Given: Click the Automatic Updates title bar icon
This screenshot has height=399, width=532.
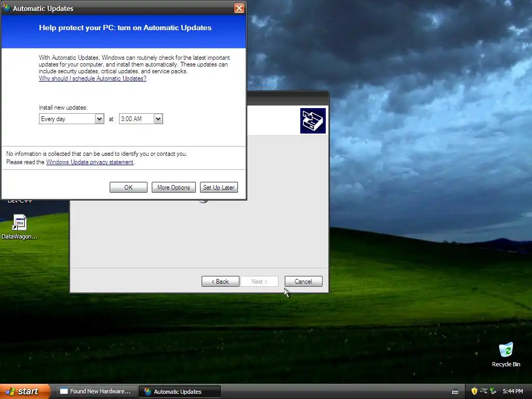Looking at the screenshot, I should 6,8.
